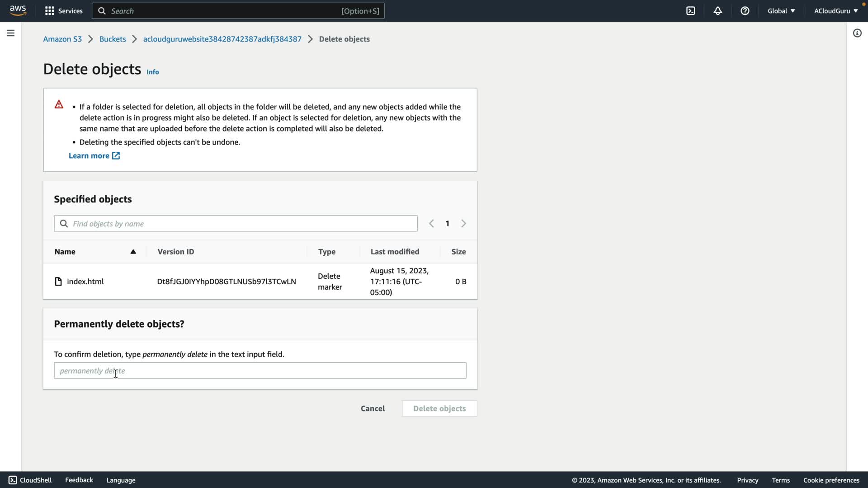Viewport: 868px width, 488px height.
Task: Click the Delete objects button
Action: pyautogui.click(x=439, y=408)
